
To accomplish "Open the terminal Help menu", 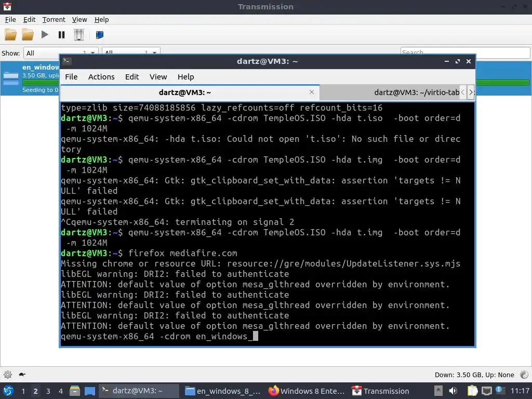I will 185,77.
